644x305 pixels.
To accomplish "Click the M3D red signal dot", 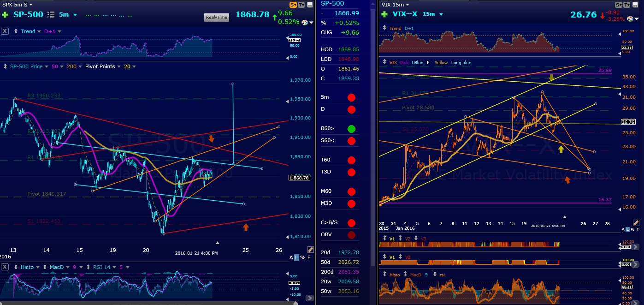I will pos(351,203).
